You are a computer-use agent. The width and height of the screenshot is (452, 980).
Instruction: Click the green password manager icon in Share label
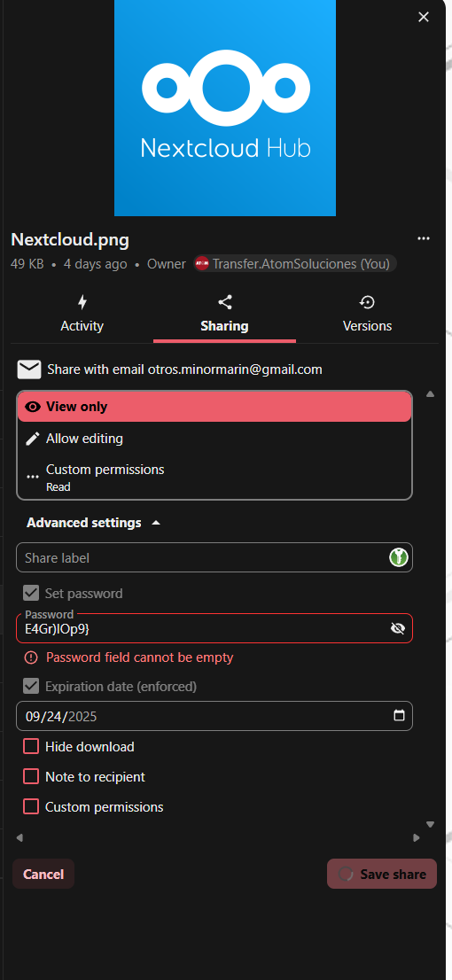pos(399,556)
